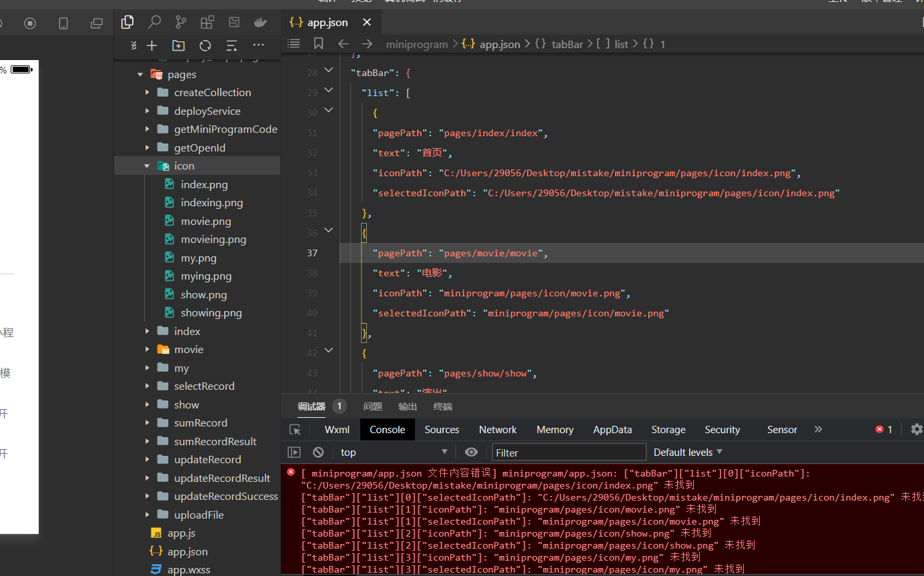The height and width of the screenshot is (576, 924).
Task: Collapse the tabBar fold arrow at line 28
Action: 328,70
